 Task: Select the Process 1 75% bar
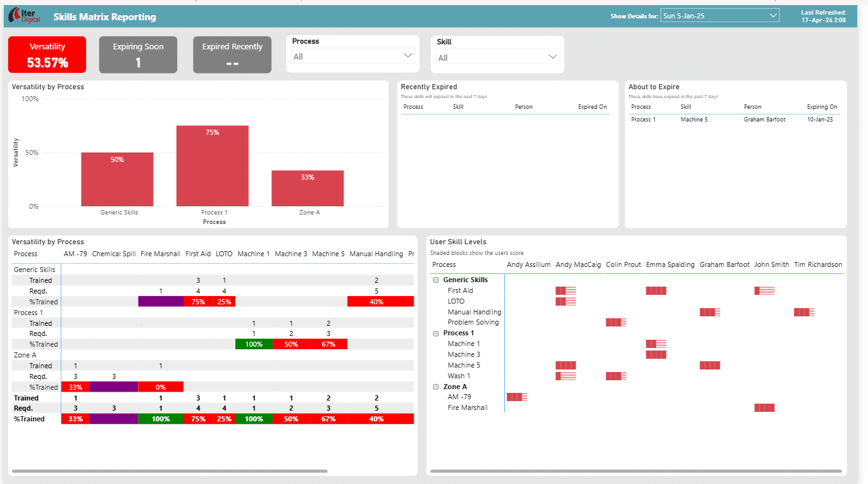click(x=212, y=166)
